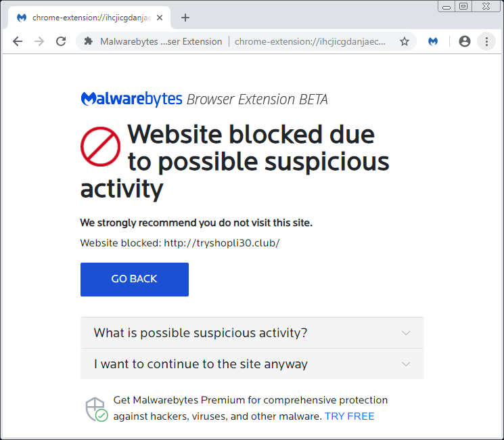Image resolution: width=504 pixels, height=440 pixels.
Task: Open the Chrome profile account icon
Action: 465,41
